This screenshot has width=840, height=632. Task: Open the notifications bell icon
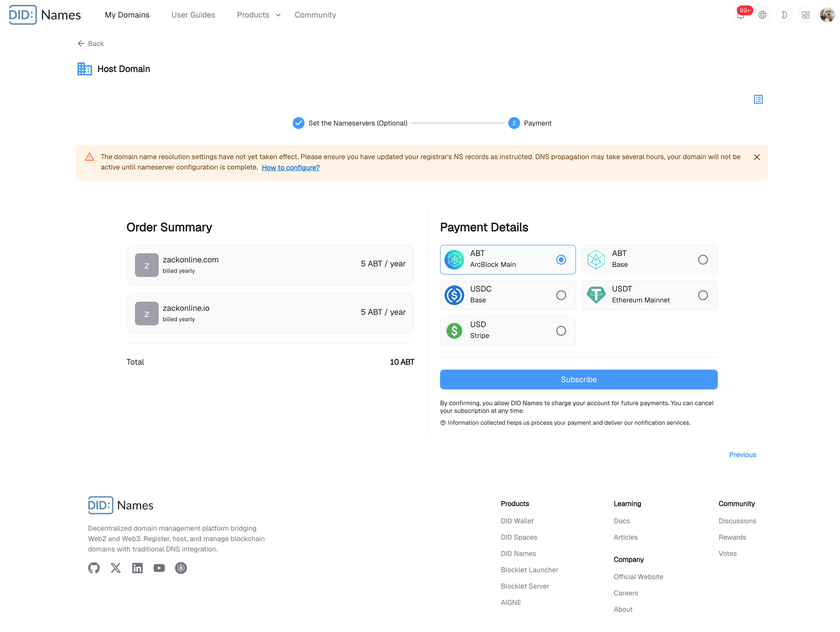[x=740, y=15]
